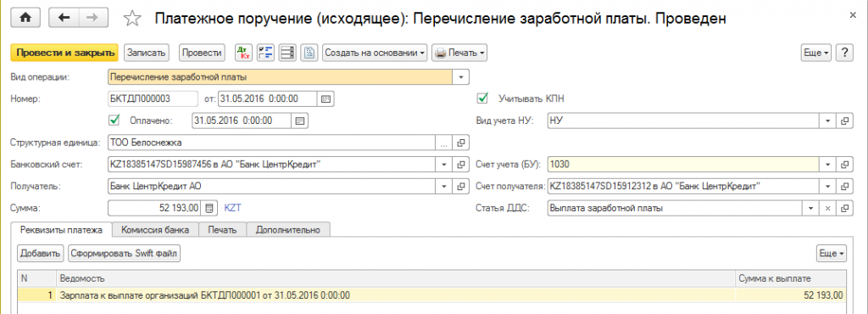Click into Номер field БКТДЛ000003
This screenshot has width=868, height=314.
[x=153, y=99]
